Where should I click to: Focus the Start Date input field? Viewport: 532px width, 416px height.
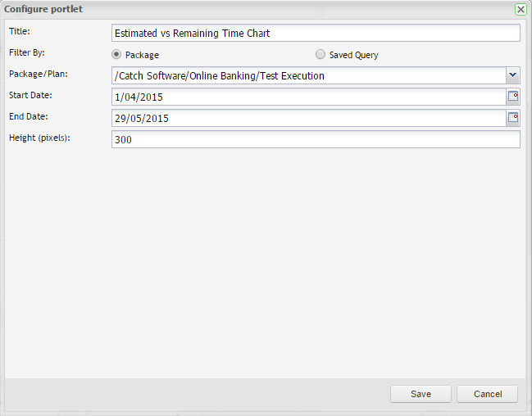(x=308, y=97)
